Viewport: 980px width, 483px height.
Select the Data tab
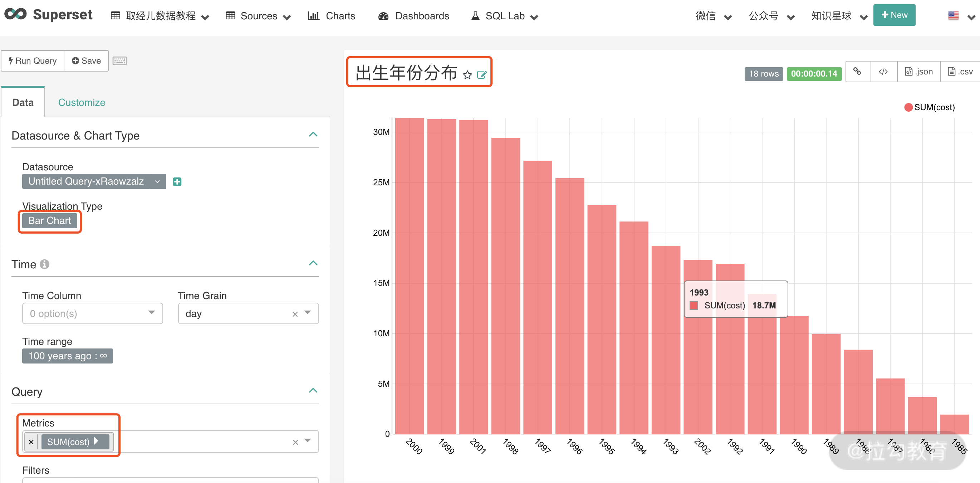[23, 102]
